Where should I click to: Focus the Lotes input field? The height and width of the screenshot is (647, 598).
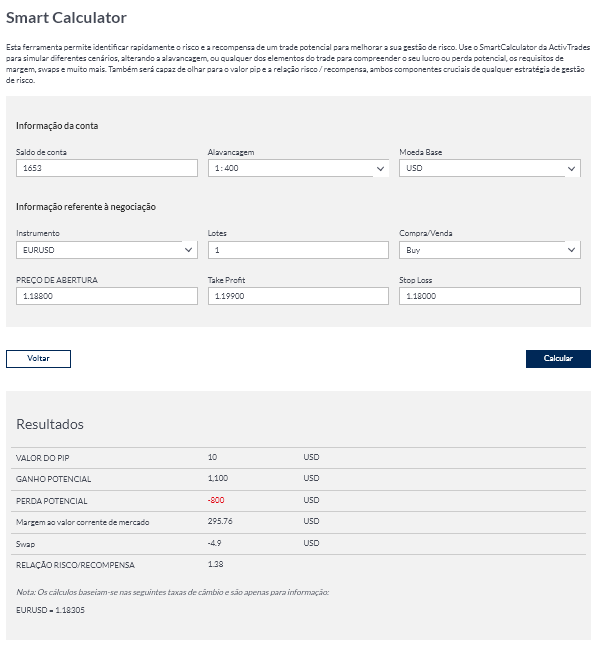click(x=298, y=250)
